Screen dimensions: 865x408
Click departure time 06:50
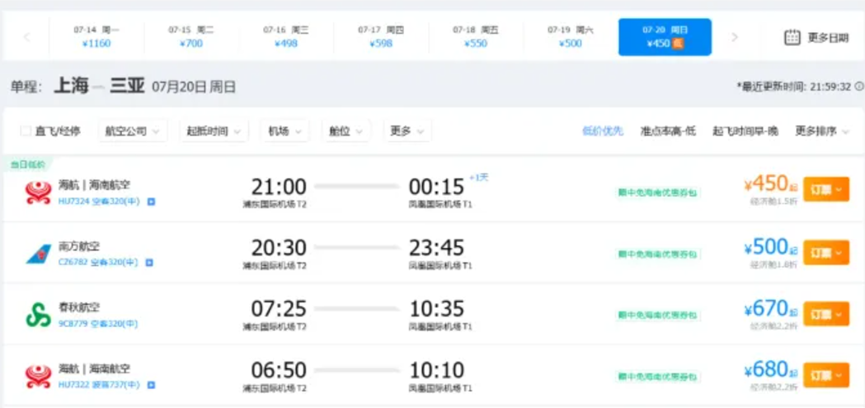pos(279,371)
